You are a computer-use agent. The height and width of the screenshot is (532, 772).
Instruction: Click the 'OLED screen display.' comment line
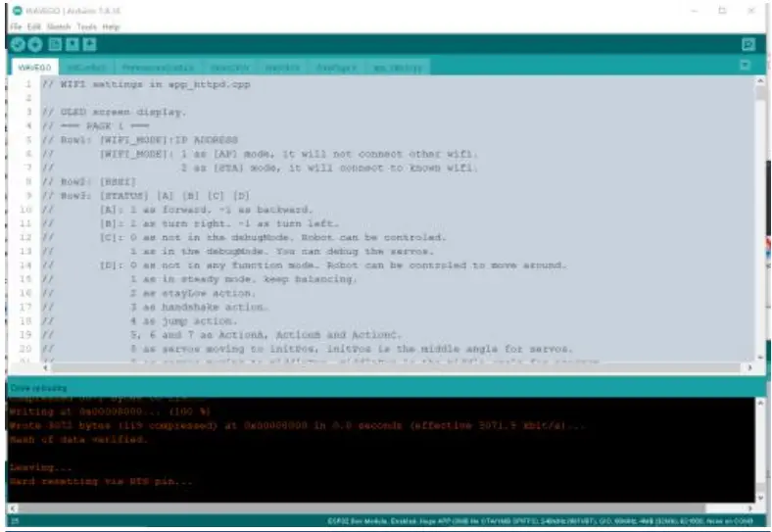point(115,112)
